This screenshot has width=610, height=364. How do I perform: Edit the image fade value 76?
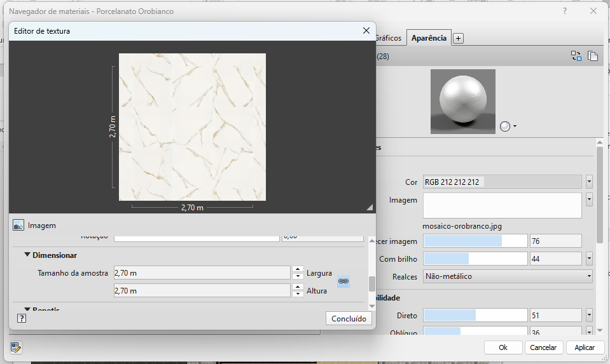(555, 241)
